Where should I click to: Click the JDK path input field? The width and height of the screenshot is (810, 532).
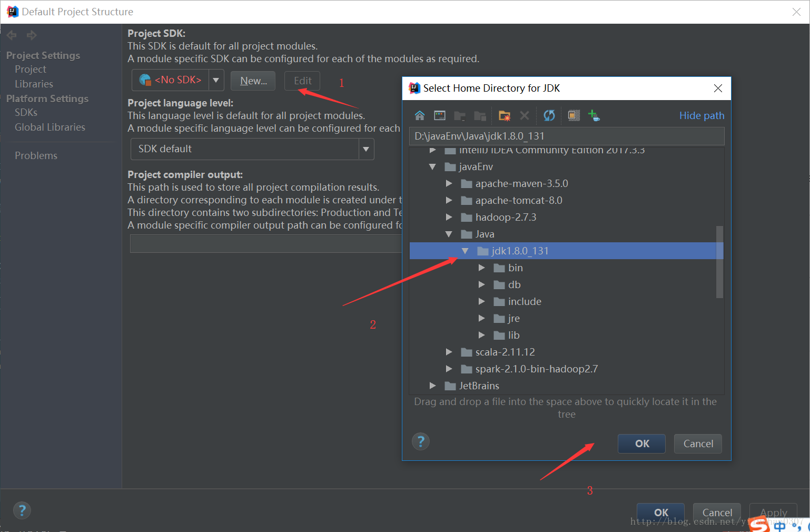coord(567,136)
